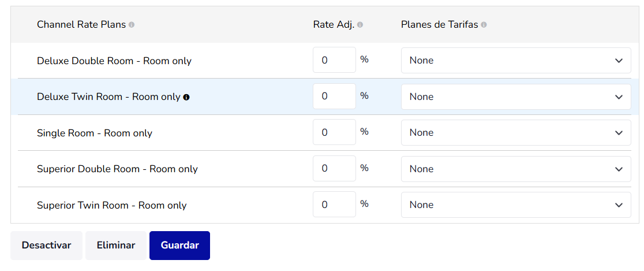This screenshot has width=644, height=271.
Task: Click rate adjustment input for Superior Double Room
Action: coord(334,169)
